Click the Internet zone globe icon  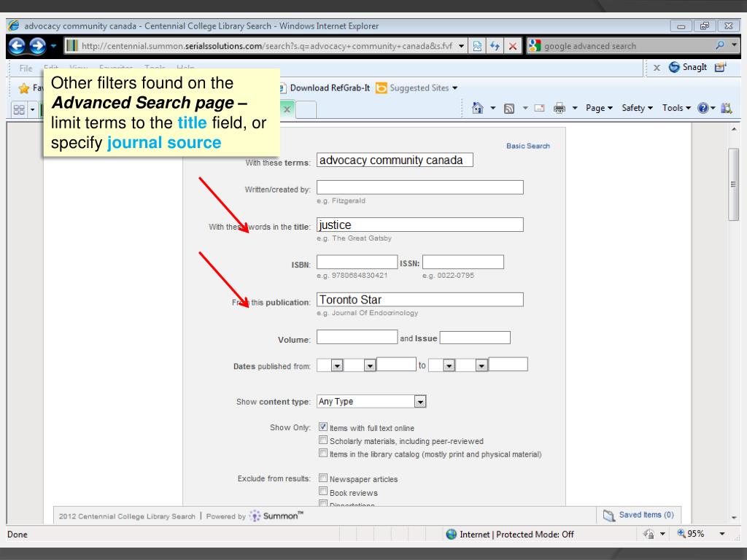[x=451, y=534]
